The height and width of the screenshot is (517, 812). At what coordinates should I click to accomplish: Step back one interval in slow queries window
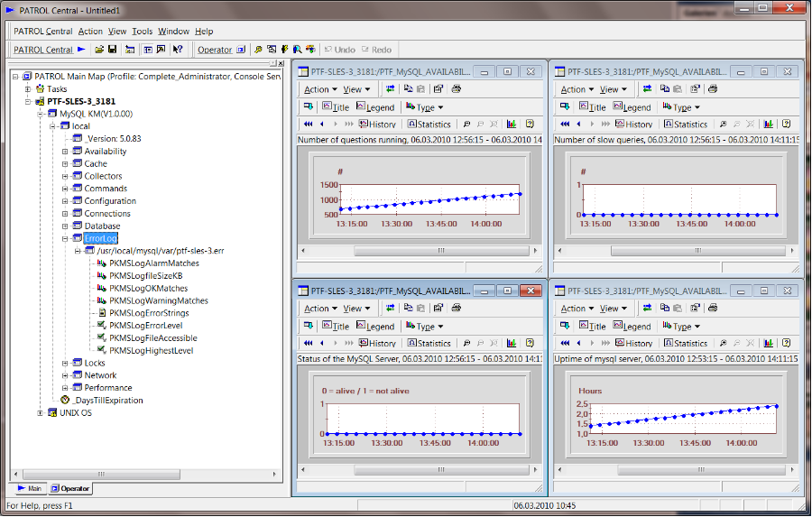(578, 124)
